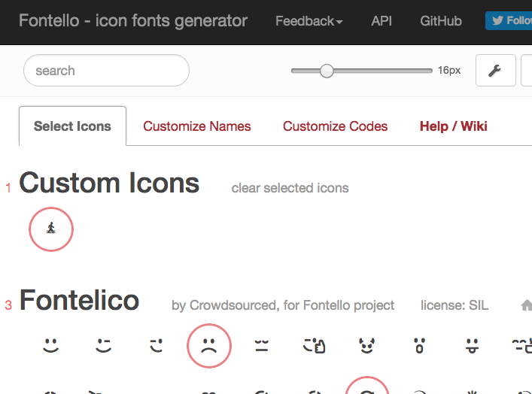Open the wrench settings button
This screenshot has height=394, width=532.
coord(495,71)
